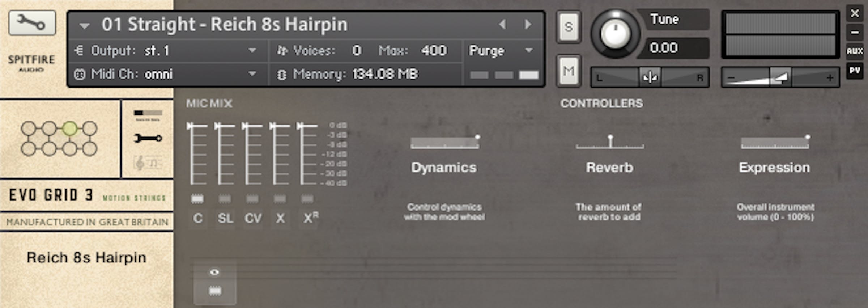Click the XR mic fader
Image resolution: width=868 pixels, height=308 pixels.
pyautogui.click(x=307, y=154)
